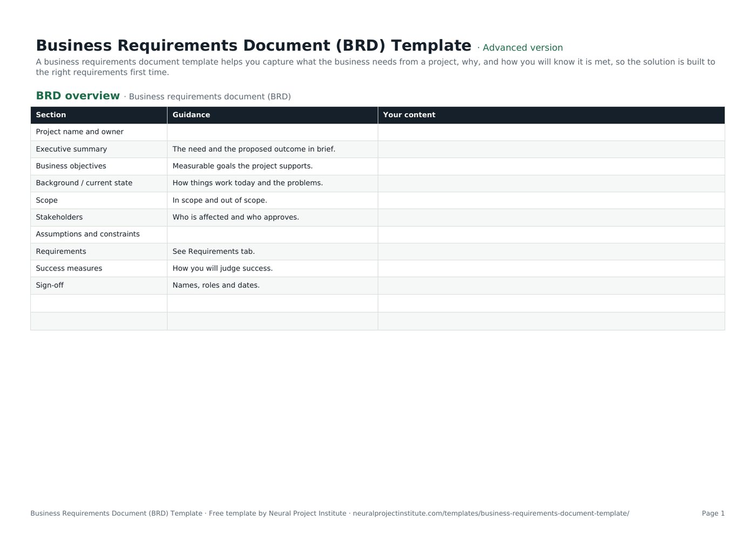756x534 pixels.
Task: Select the 'Background / current state' cell
Action: coord(99,184)
